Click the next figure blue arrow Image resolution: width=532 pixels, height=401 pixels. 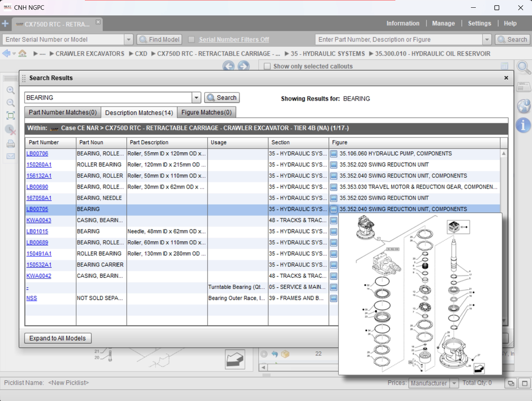pyautogui.click(x=243, y=66)
